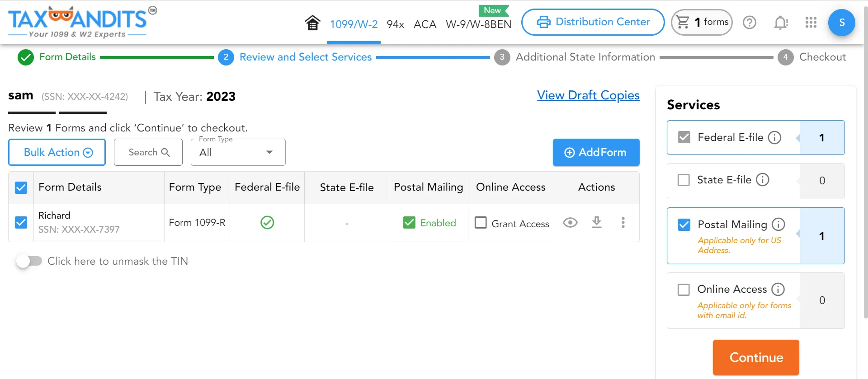Open the W-9/W-8BEN section
The width and height of the screenshot is (868, 379).
tap(478, 24)
